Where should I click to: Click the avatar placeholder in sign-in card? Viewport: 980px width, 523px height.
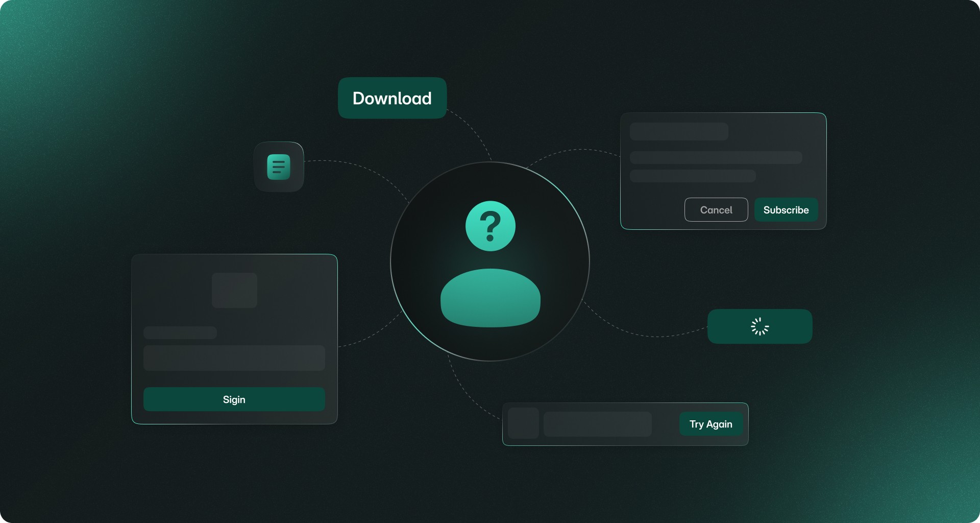coord(235,290)
